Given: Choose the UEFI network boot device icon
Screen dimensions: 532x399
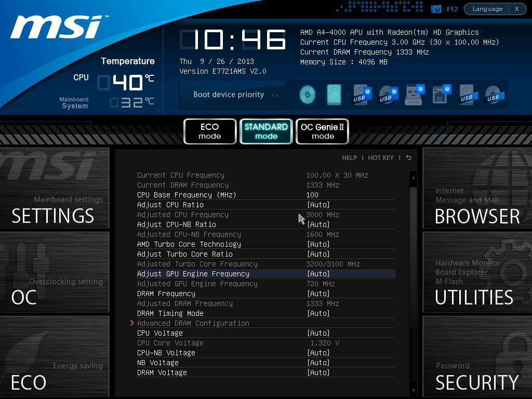Looking at the screenshot, I should click(442, 95).
